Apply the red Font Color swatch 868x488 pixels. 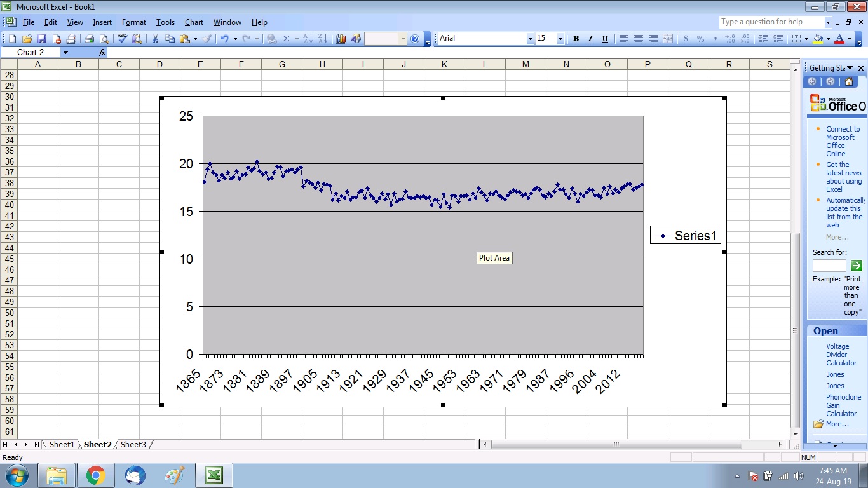pyautogui.click(x=839, y=39)
